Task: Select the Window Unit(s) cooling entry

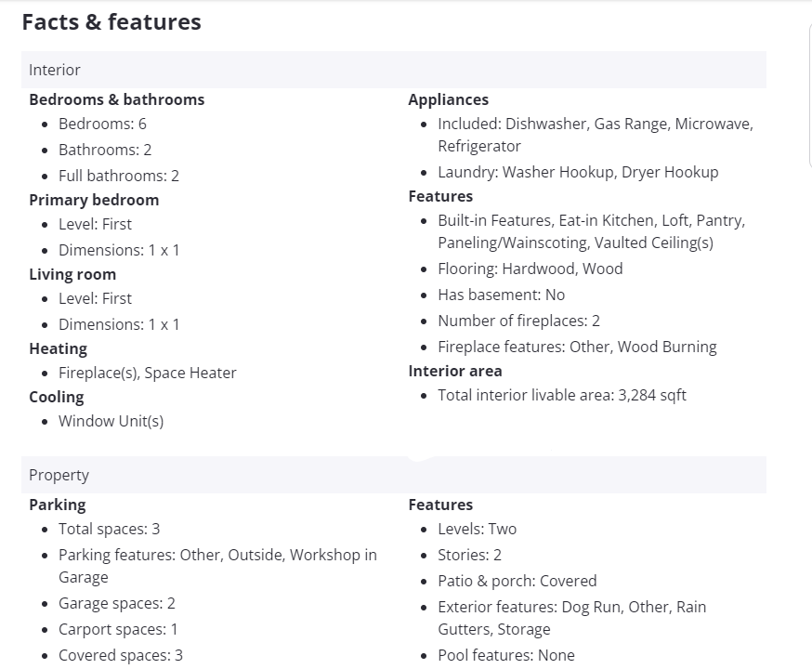Action: click(111, 421)
